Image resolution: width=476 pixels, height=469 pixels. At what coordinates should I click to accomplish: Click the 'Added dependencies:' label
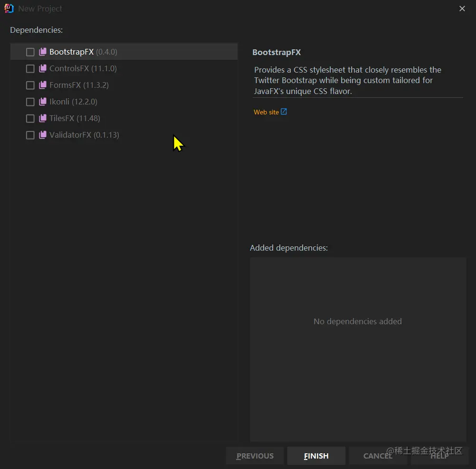(289, 248)
